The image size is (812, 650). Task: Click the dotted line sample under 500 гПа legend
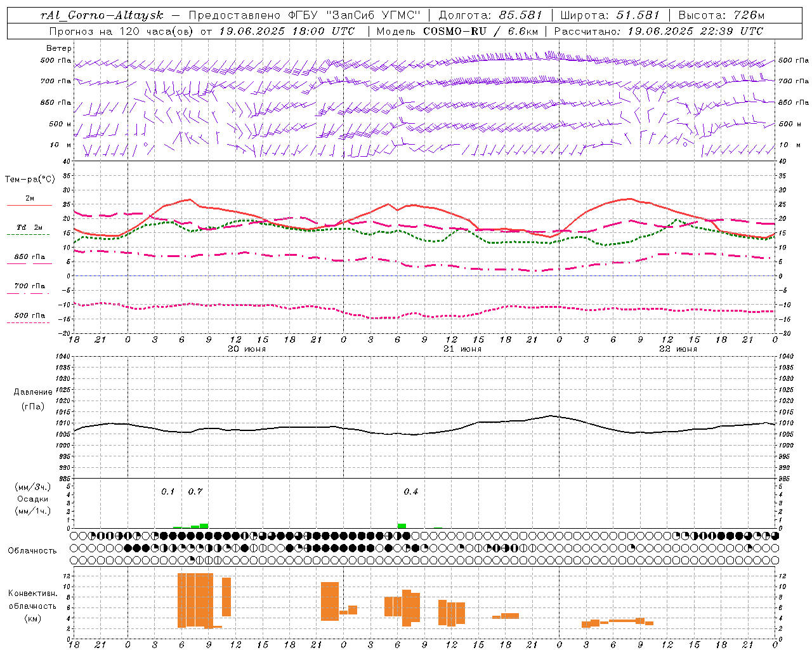pos(29,322)
